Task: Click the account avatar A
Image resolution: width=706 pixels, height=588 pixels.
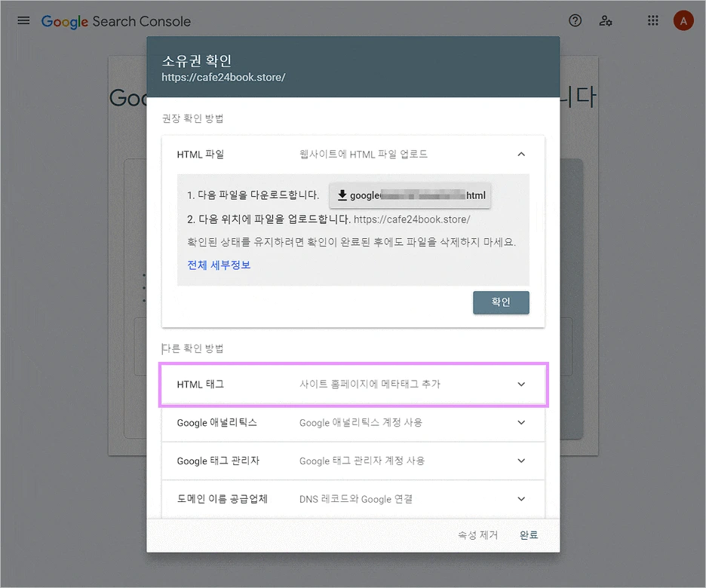Action: click(683, 20)
